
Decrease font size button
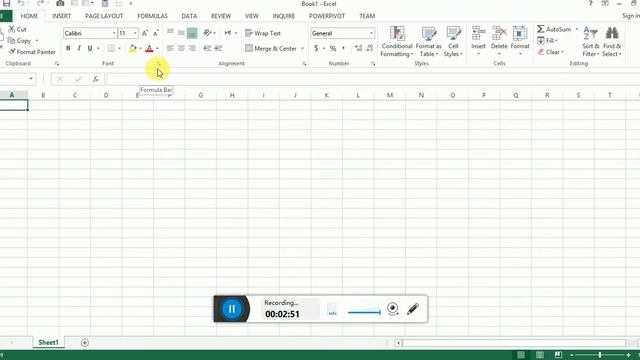[156, 33]
